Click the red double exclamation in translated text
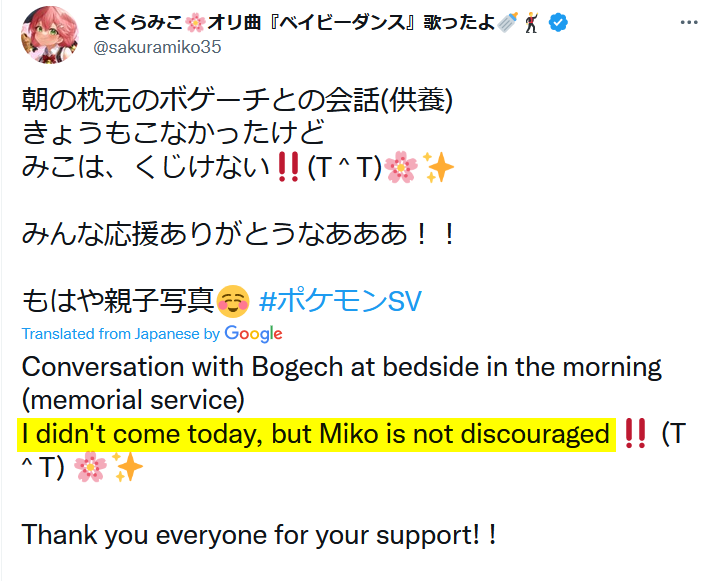This screenshot has height=581, width=720. pos(636,434)
